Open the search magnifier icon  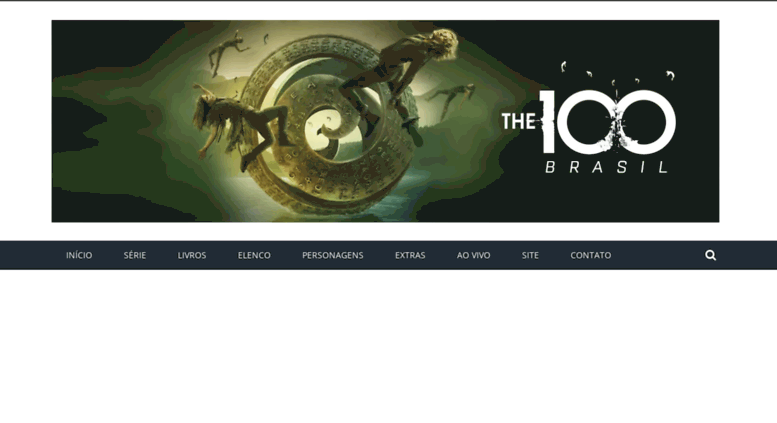coord(710,255)
